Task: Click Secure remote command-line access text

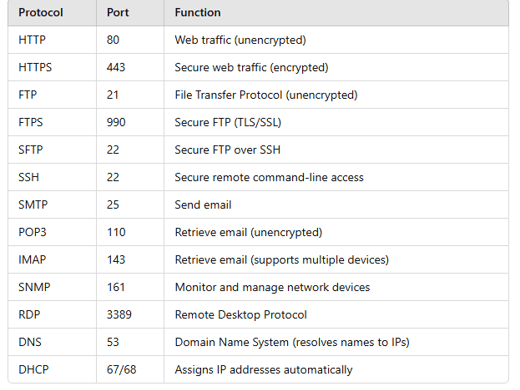Action: pos(269,177)
